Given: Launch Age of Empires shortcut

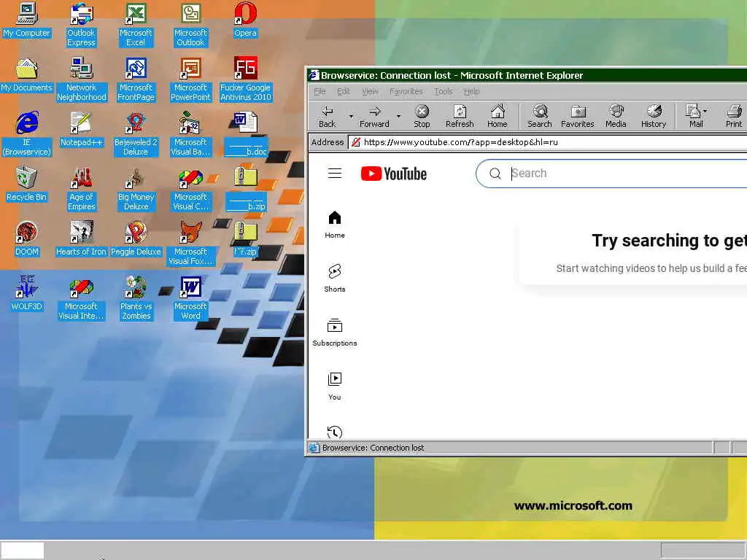Looking at the screenshot, I should [x=82, y=189].
